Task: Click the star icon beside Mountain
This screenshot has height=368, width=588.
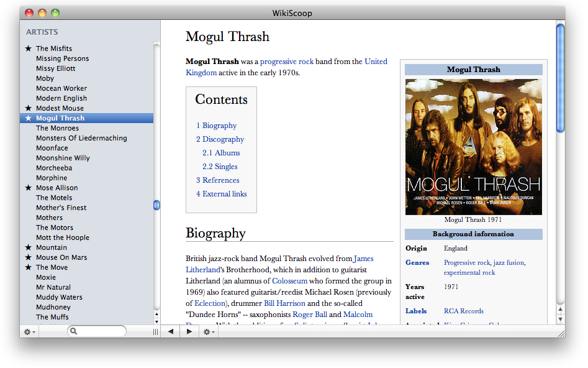Action: tap(28, 247)
